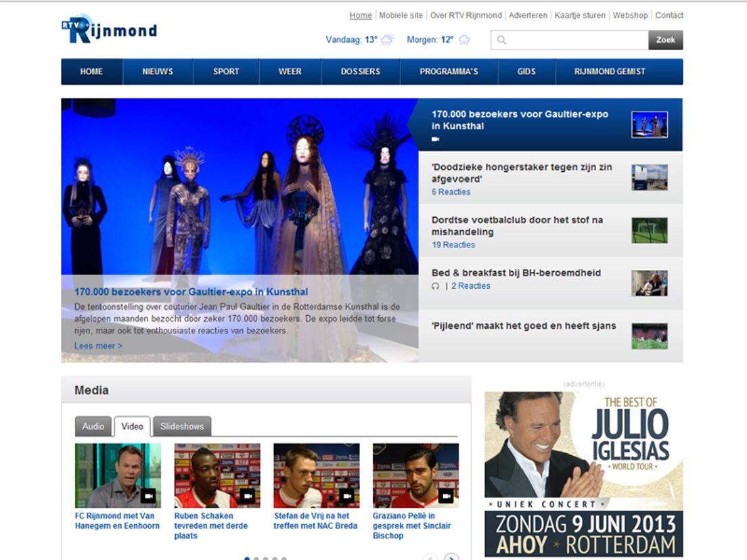Click Bed & breakfast story thumbnail
Image resolution: width=747 pixels, height=560 pixels.
650,283
